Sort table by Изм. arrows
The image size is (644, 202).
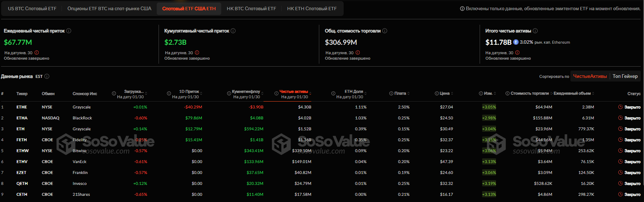pos(495,94)
